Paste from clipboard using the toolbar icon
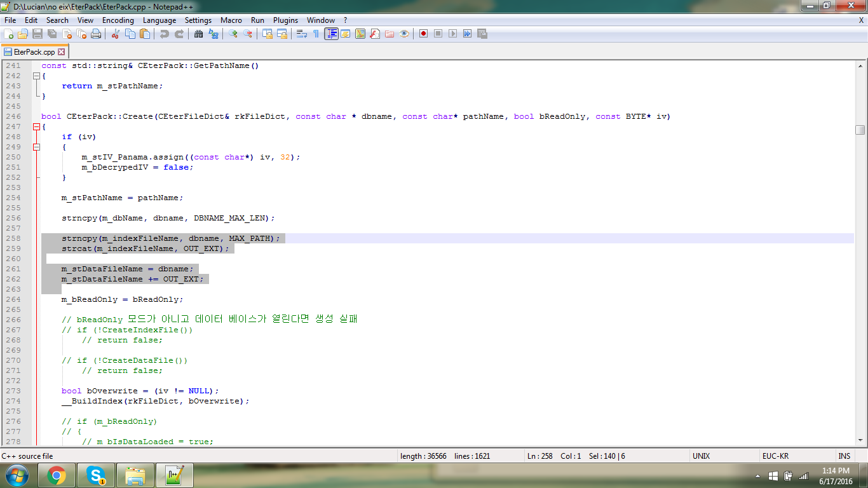Screen dimensions: 868x488 [x=145, y=34]
